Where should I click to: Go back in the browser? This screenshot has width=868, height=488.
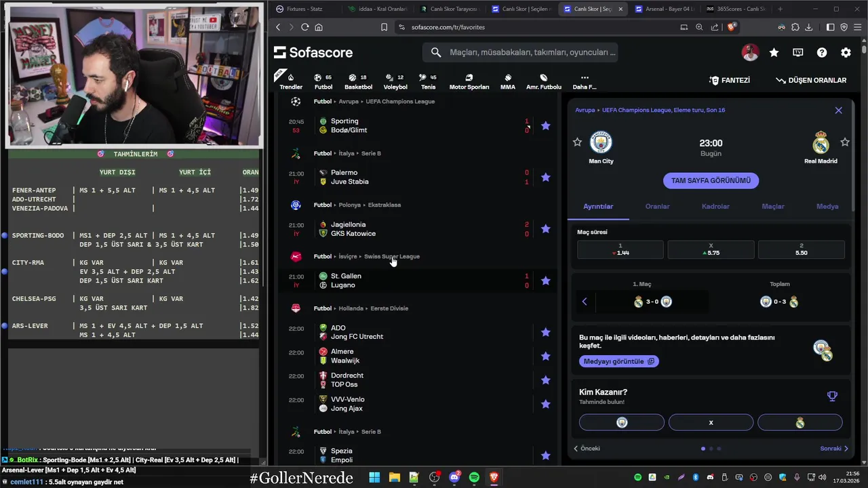[278, 27]
